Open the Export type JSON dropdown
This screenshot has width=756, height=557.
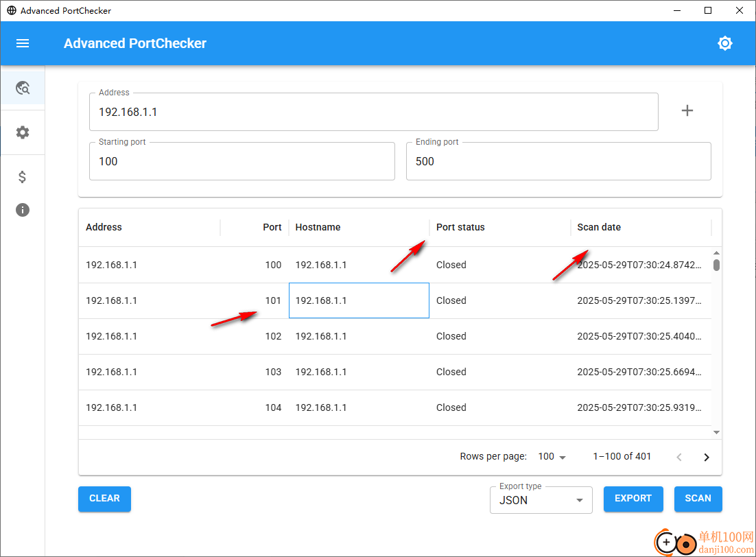(541, 500)
